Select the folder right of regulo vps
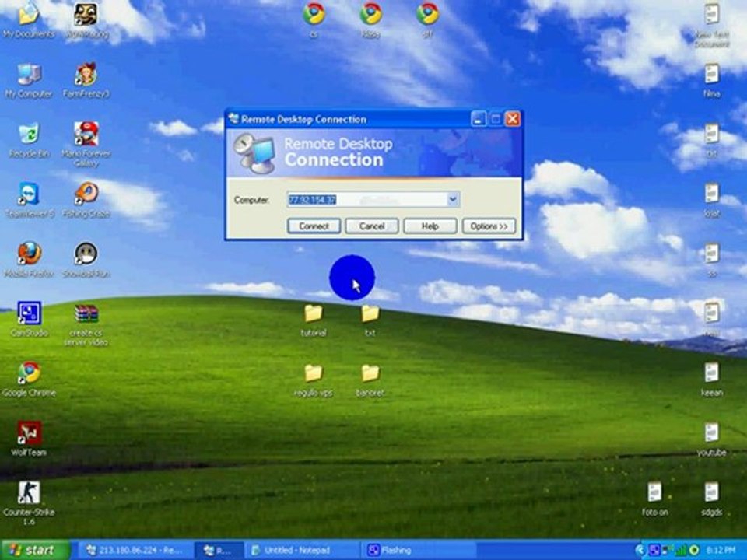This screenshot has height=560, width=747. pos(370,380)
